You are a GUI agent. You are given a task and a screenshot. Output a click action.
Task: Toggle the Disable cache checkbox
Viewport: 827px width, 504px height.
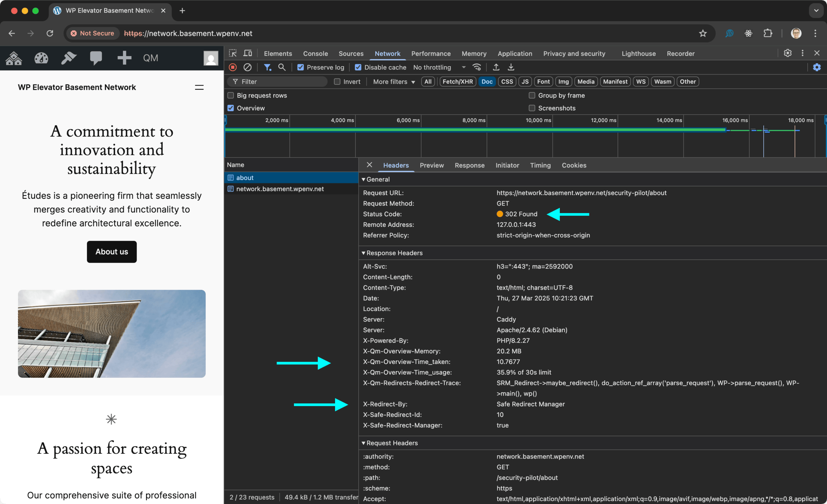[358, 67]
